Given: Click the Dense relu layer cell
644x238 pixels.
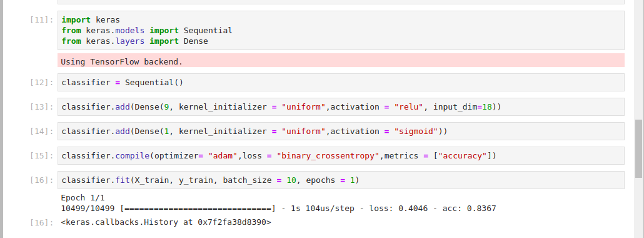Looking at the screenshot, I should (x=341, y=107).
